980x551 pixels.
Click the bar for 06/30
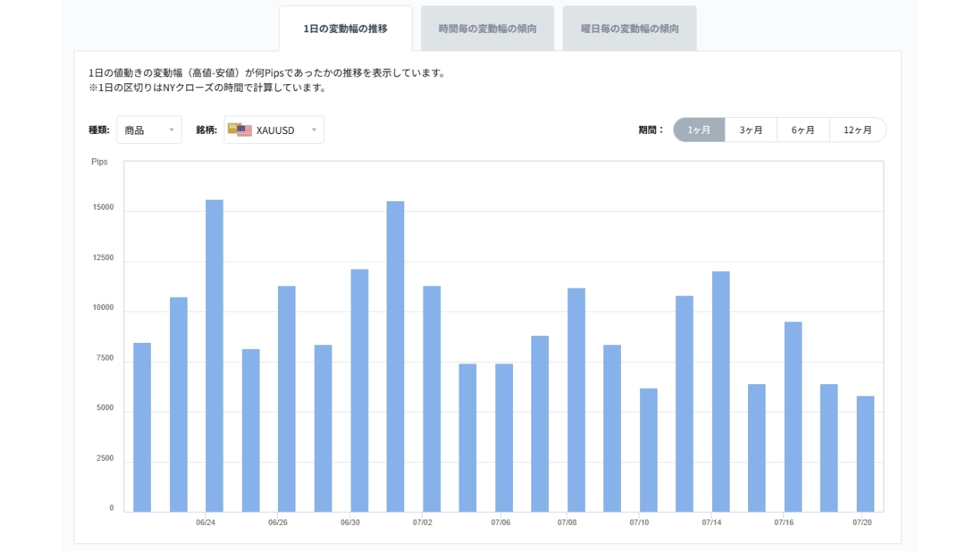359,390
